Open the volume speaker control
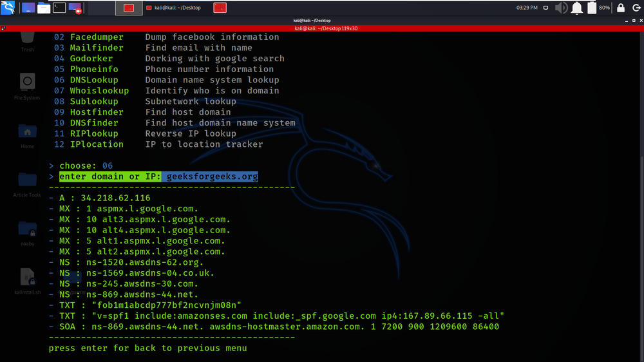The width and height of the screenshot is (644, 362). pyautogui.click(x=561, y=8)
